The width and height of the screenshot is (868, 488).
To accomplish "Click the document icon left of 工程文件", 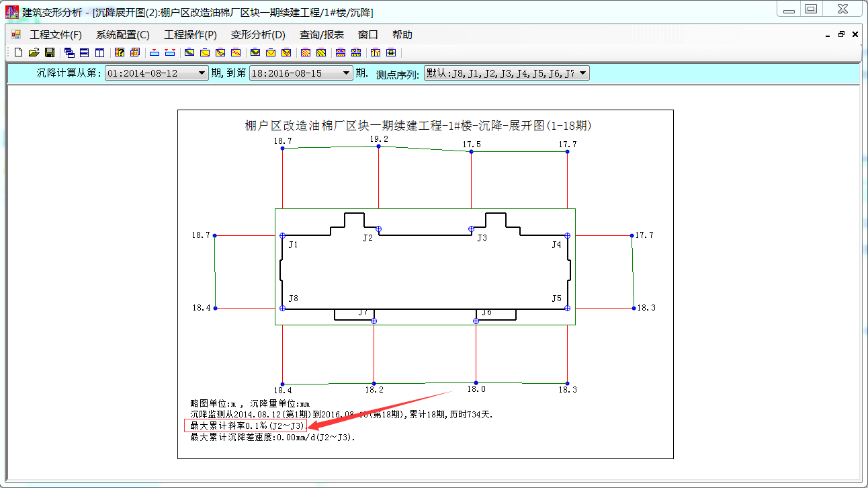I will [16, 34].
